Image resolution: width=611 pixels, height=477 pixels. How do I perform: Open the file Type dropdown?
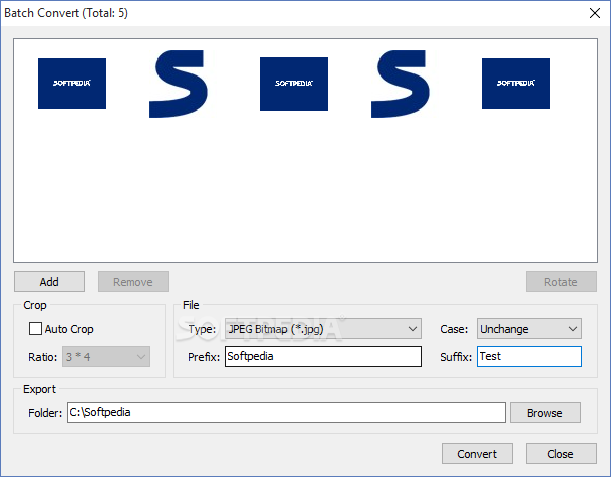323,329
